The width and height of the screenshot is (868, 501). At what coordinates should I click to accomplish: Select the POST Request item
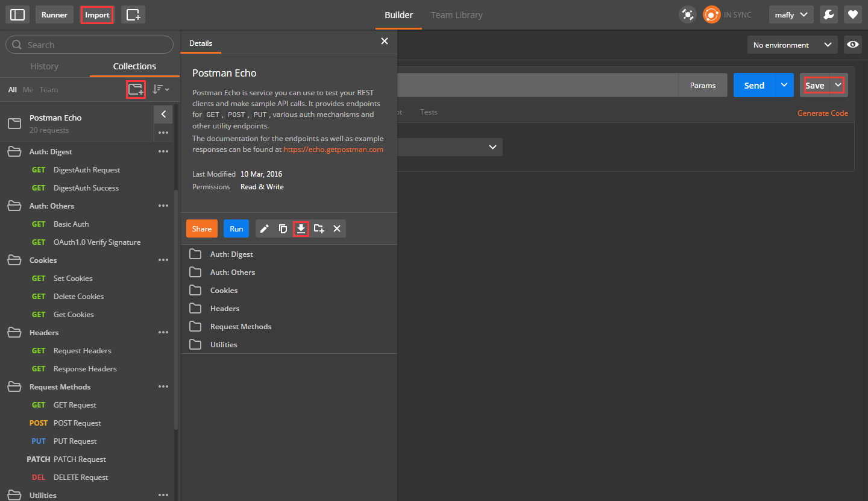coord(77,423)
